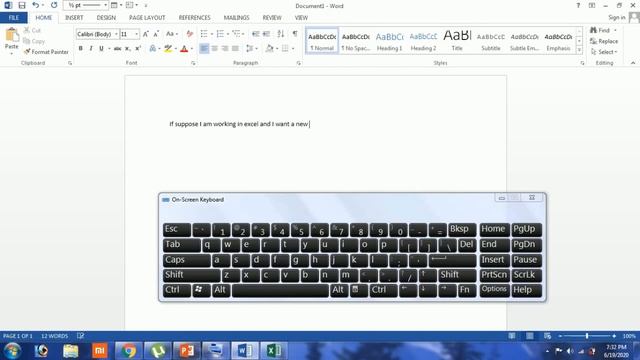Click the proofing errors icon in status bar

point(80,336)
